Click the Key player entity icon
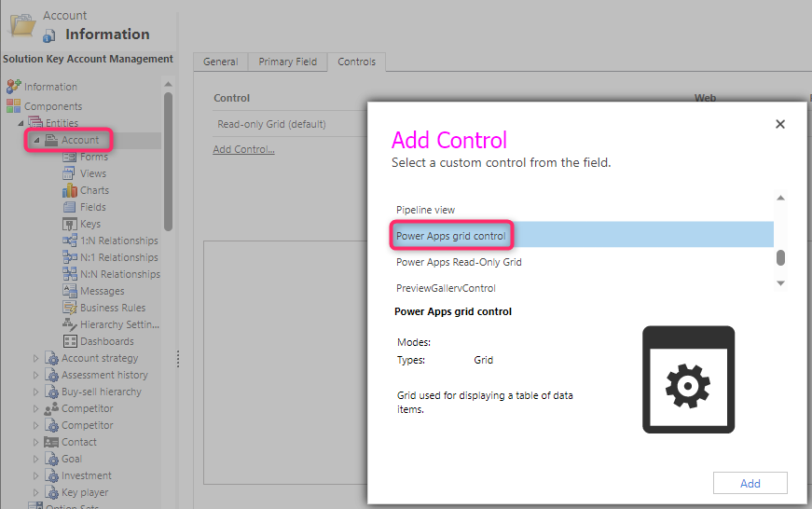 [x=51, y=492]
